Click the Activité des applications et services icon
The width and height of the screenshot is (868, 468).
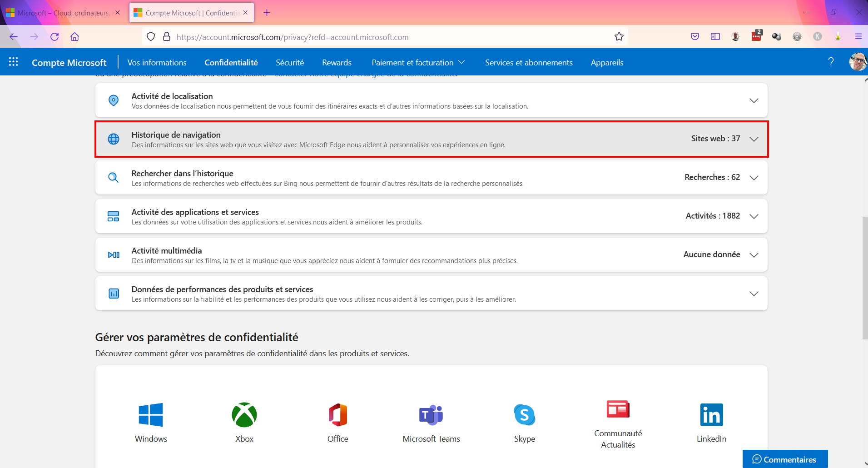click(114, 216)
